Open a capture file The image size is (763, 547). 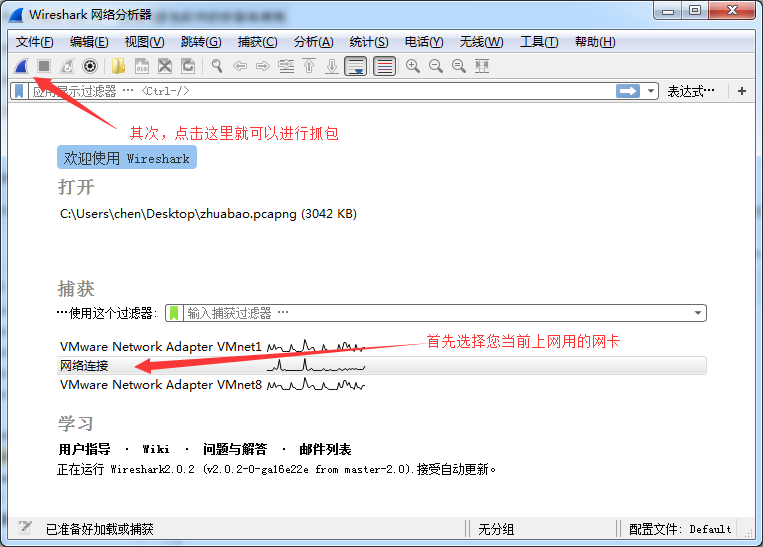(x=118, y=66)
